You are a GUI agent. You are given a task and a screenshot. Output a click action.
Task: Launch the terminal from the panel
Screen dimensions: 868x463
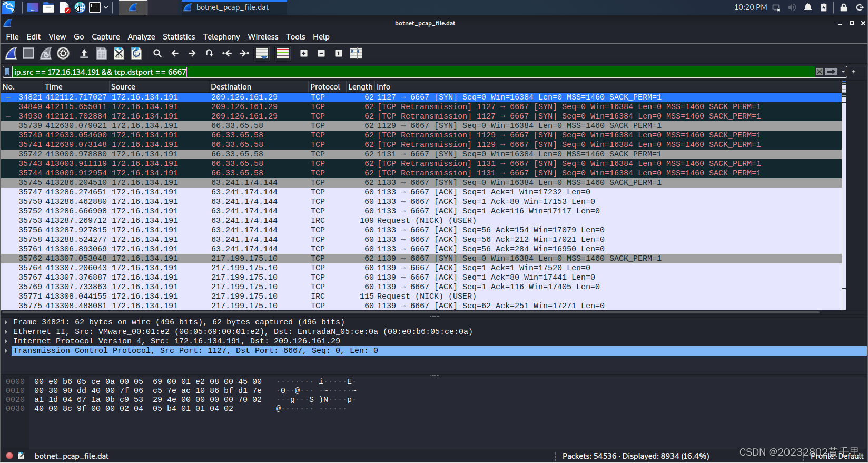coord(95,7)
